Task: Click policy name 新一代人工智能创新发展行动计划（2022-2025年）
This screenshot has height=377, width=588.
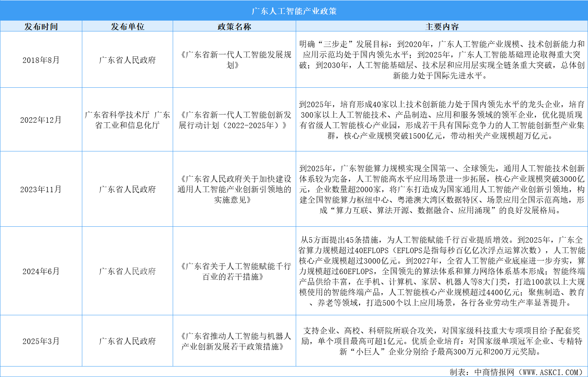Action: (x=234, y=120)
